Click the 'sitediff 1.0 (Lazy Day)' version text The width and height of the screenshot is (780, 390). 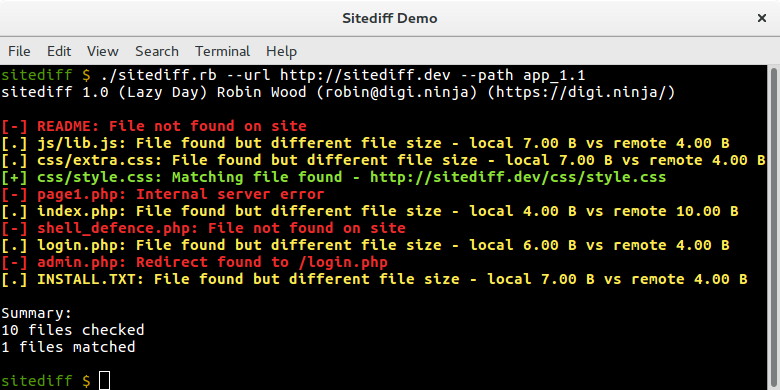click(x=104, y=93)
